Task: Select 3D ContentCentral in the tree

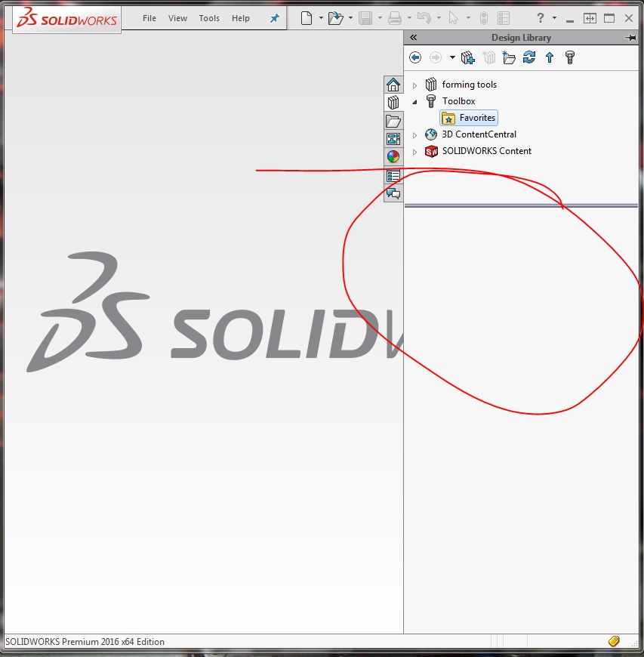Action: click(x=479, y=134)
